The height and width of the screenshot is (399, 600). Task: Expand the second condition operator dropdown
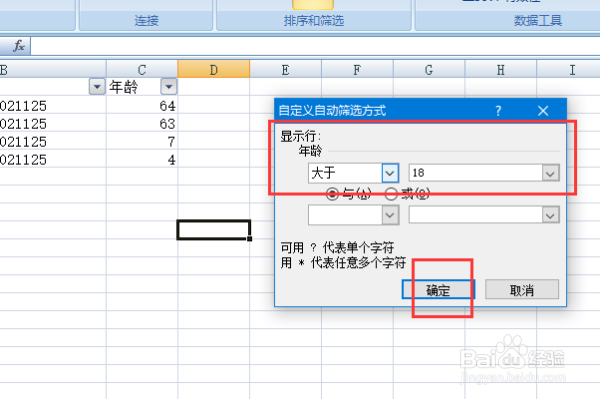click(390, 215)
